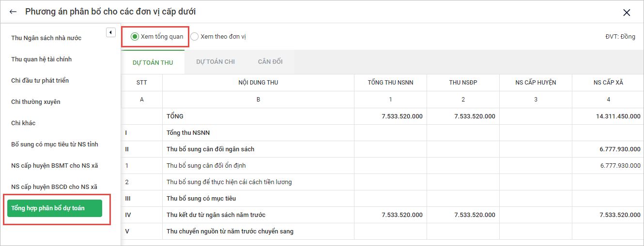This screenshot has height=246, width=644.
Task: Select NS cấp huyện BSMT cho NS xã
Action: 55,166
